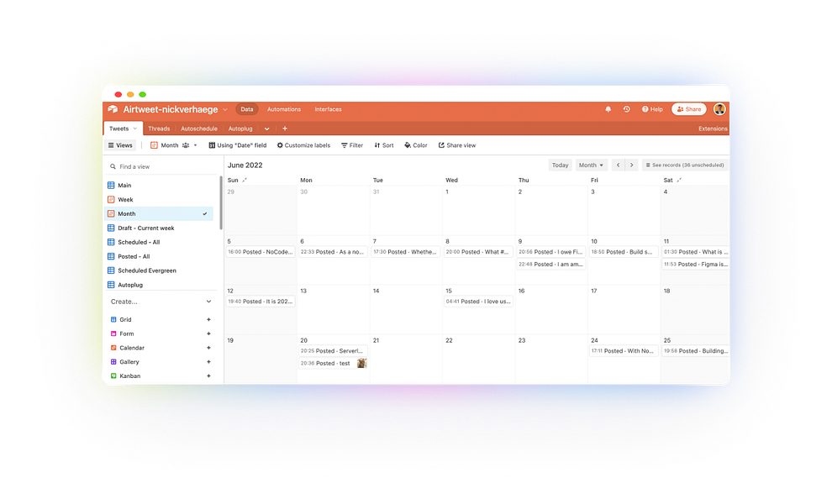This screenshot has width=832, height=504.
Task: Open the 19:58 Posted - Building... record
Action: (x=696, y=350)
